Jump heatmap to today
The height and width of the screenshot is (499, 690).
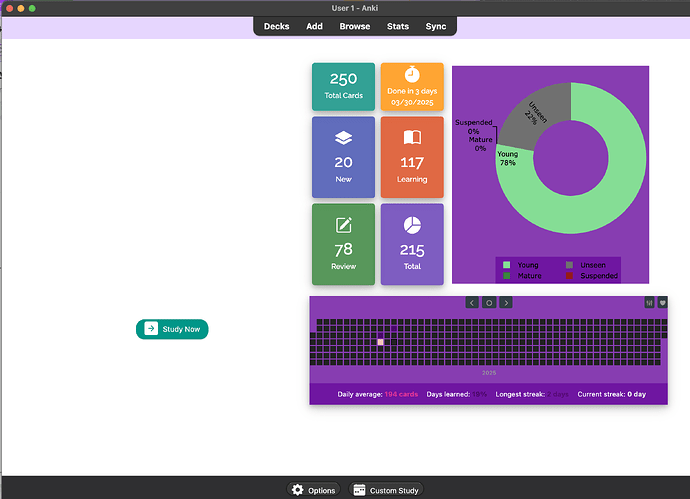[489, 303]
